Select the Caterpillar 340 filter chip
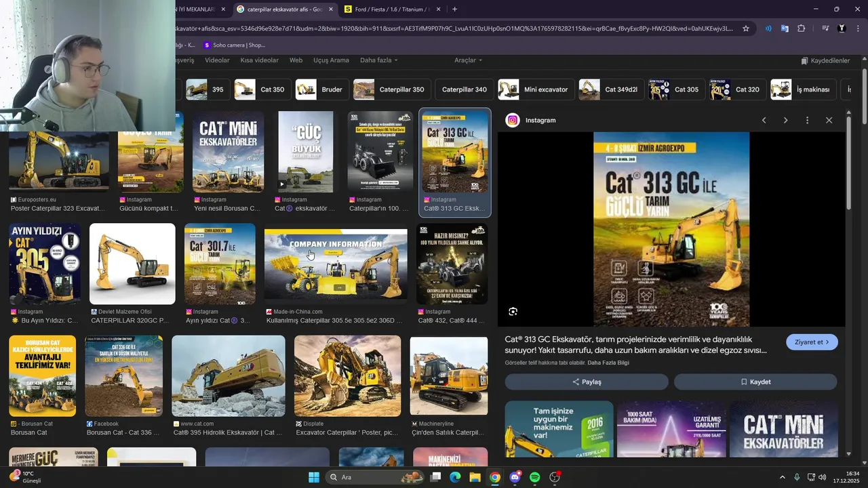The width and height of the screenshot is (868, 488). (x=465, y=89)
